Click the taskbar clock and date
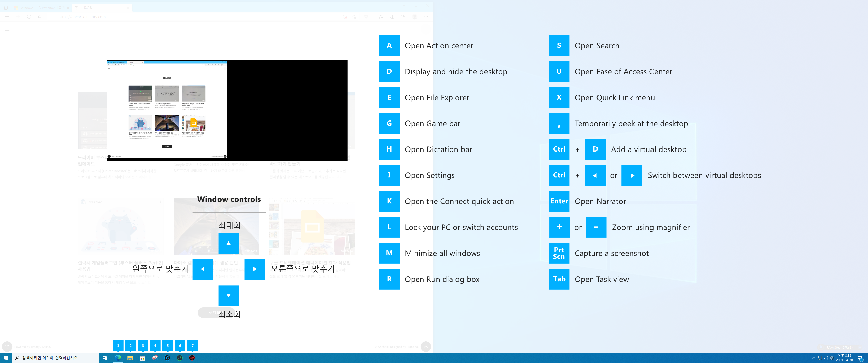The height and width of the screenshot is (363, 868). pyautogui.click(x=844, y=358)
